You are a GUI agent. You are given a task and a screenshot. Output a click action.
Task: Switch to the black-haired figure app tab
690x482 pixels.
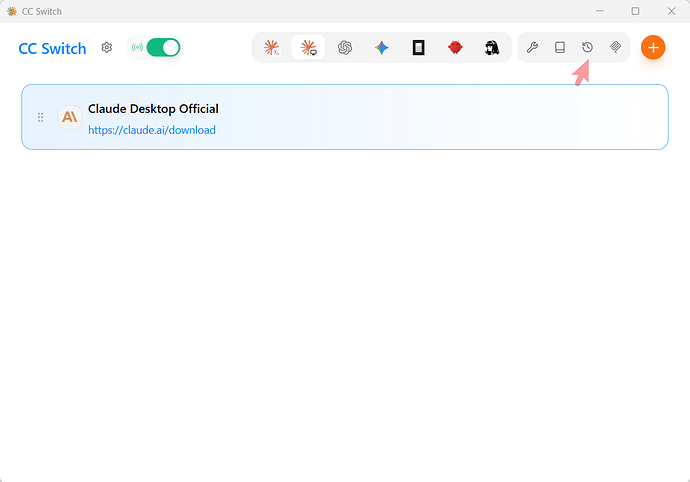tap(492, 48)
